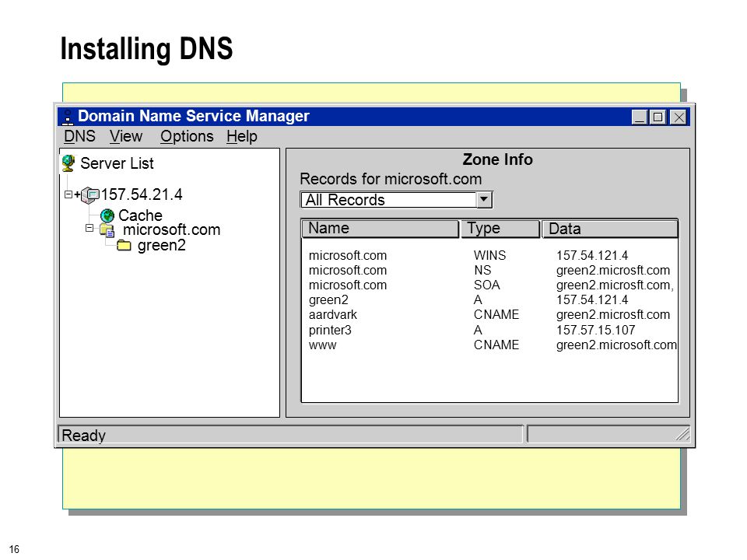Open the All Records dropdown arrow
The height and width of the screenshot is (560, 747).
484,200
